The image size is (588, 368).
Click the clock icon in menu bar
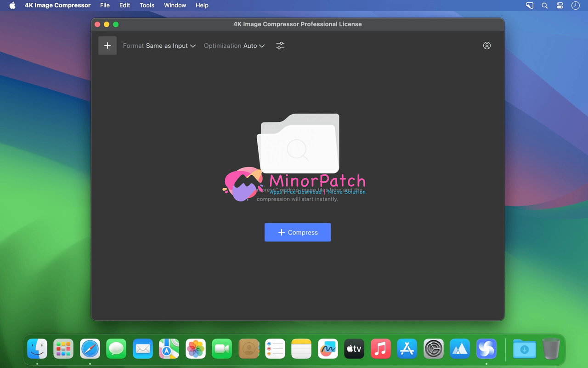tap(575, 6)
